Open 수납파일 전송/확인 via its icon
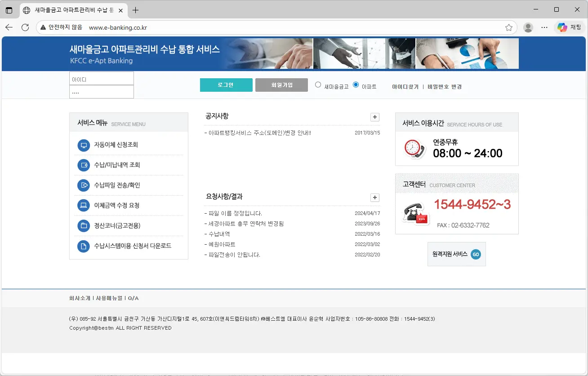Screen dimensions: 588x376 tap(83, 185)
